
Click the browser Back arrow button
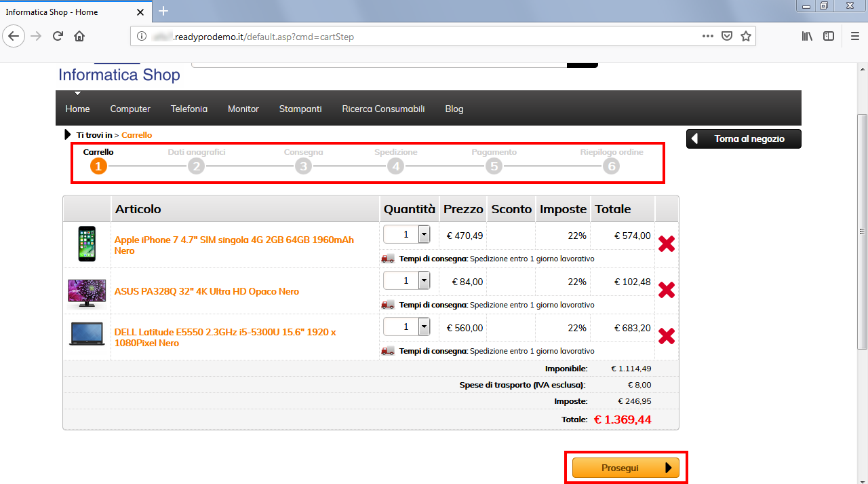[x=14, y=36]
